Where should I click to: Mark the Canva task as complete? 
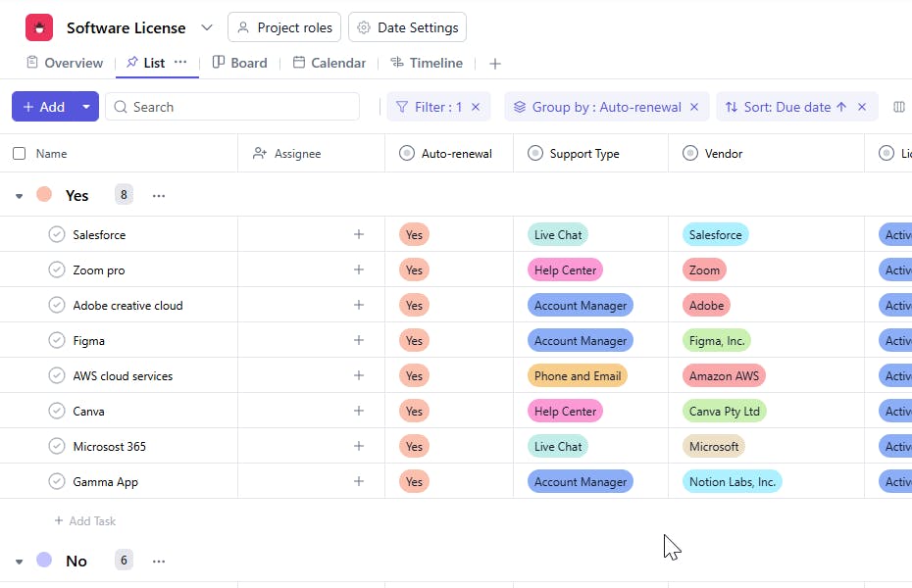[x=57, y=411]
